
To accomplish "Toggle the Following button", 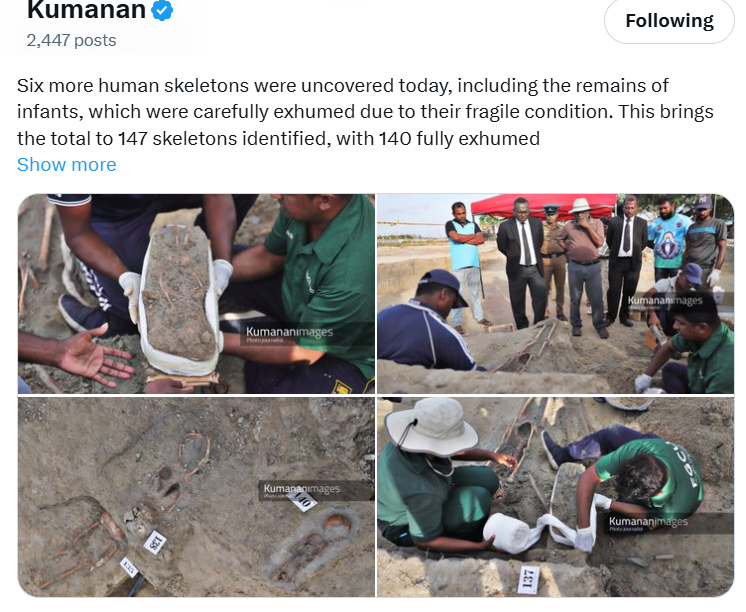I will pos(669,21).
